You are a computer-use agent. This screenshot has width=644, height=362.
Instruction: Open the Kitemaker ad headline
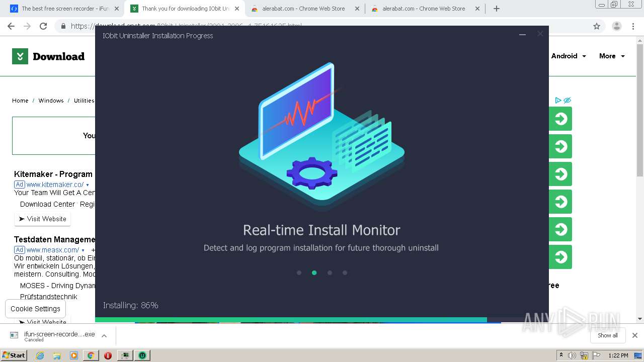(x=53, y=174)
